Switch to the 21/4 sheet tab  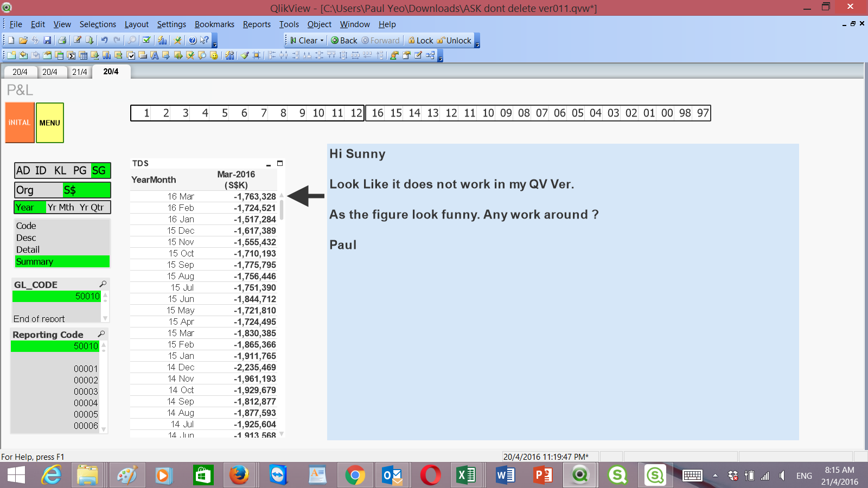click(x=80, y=72)
